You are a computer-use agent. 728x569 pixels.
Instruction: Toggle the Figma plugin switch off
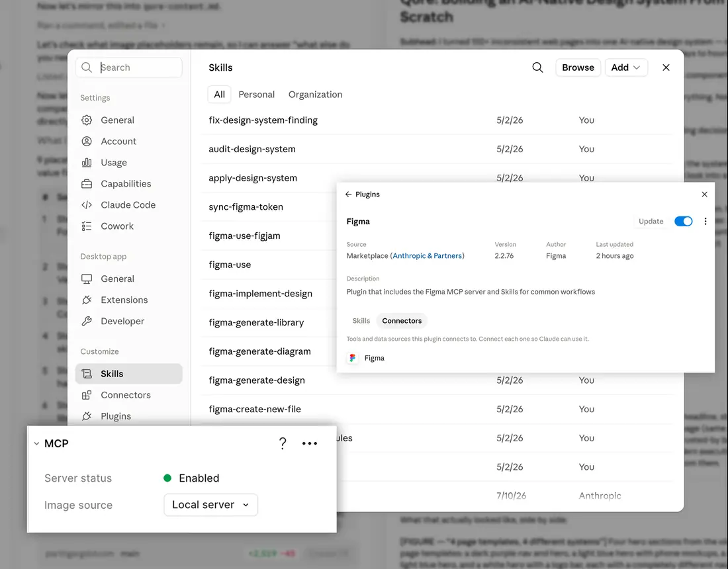pyautogui.click(x=684, y=222)
